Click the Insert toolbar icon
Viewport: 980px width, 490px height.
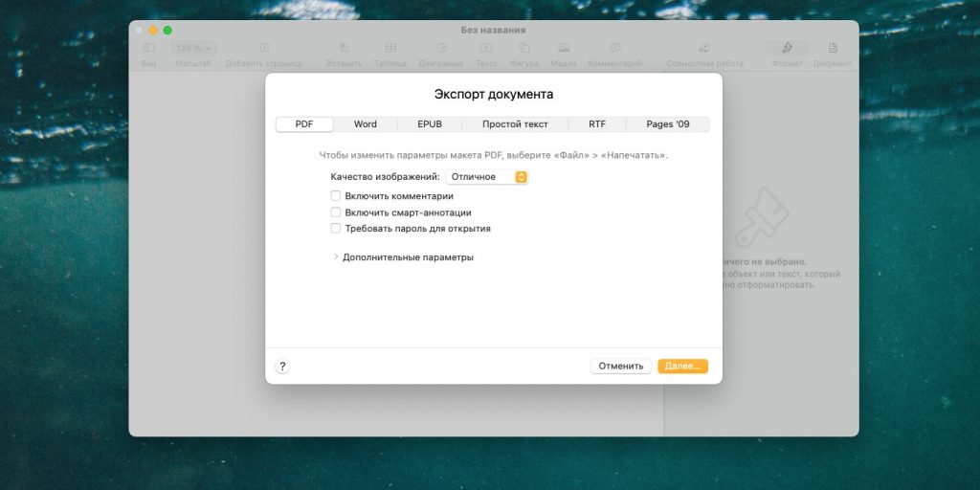click(344, 48)
